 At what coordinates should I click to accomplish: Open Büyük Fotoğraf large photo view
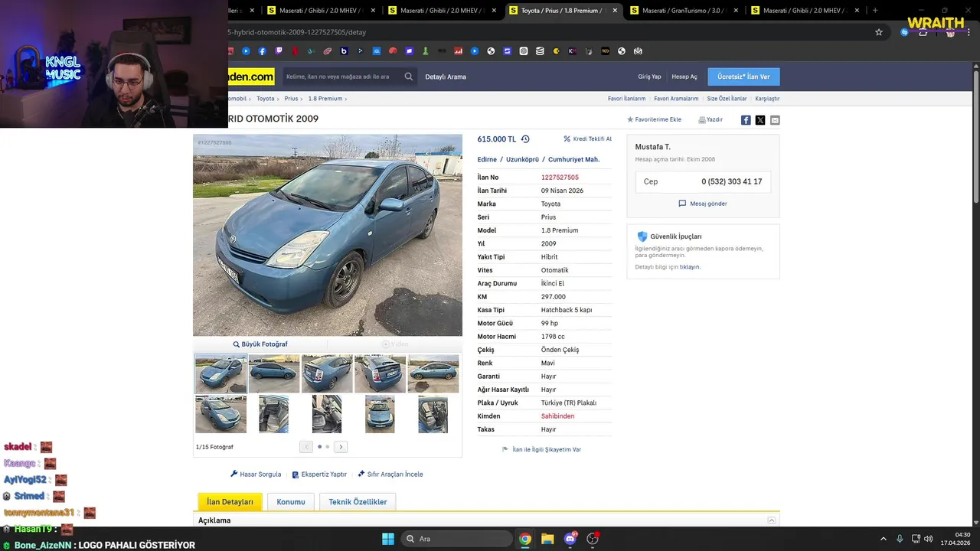click(260, 344)
